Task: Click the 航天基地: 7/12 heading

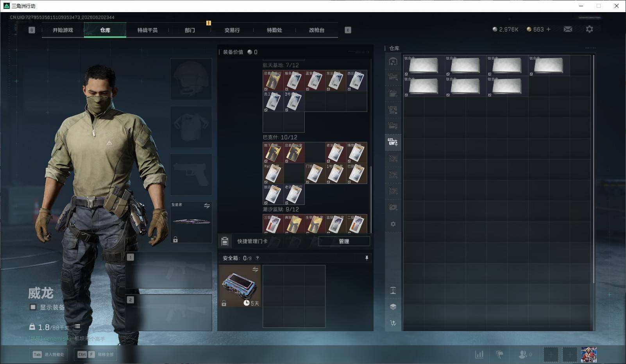Action: tap(281, 65)
